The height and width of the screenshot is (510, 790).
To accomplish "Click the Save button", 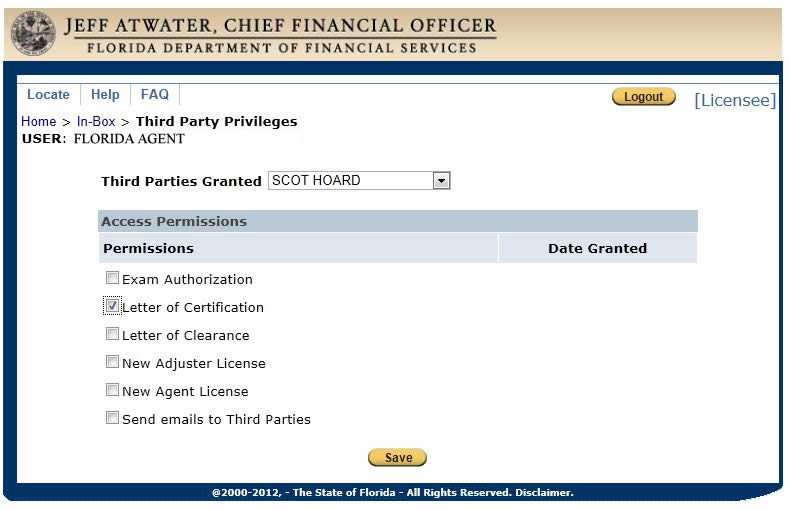I will 398,458.
